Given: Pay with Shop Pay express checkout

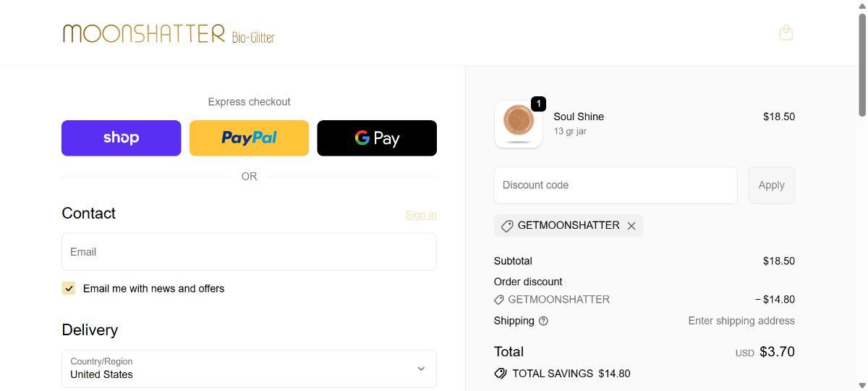Looking at the screenshot, I should (121, 138).
